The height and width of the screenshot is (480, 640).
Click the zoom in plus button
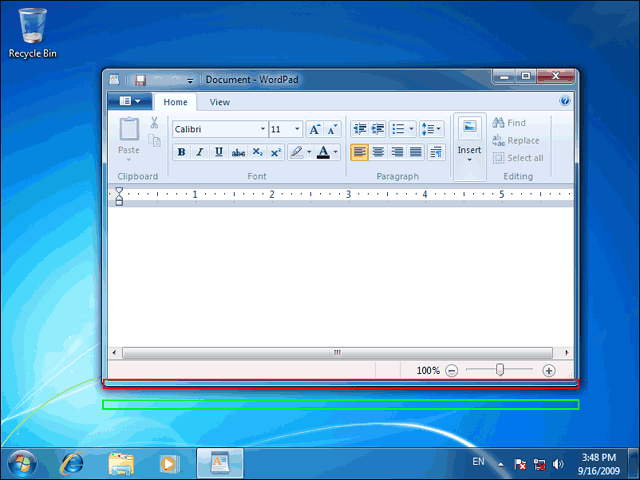coord(549,371)
